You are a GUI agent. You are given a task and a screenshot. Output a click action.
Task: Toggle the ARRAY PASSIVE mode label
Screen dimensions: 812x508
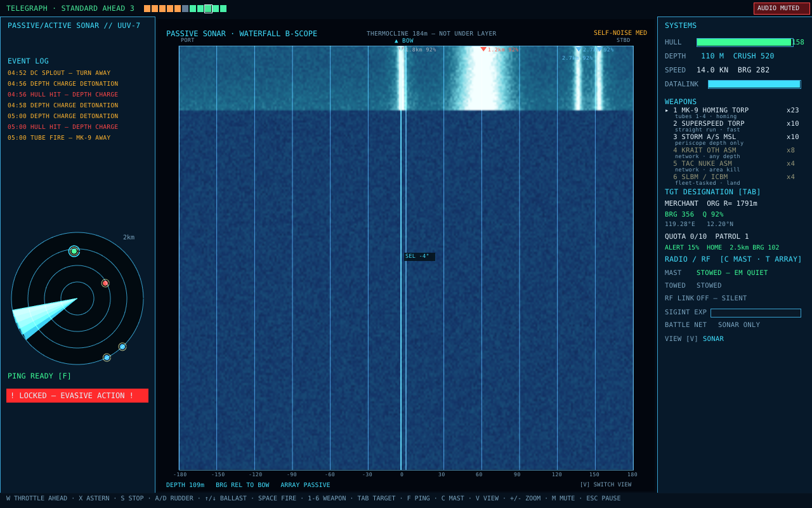[x=305, y=485]
